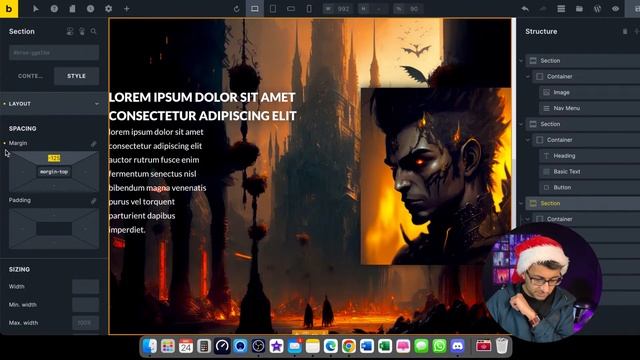Open Microsoft Edge from the dock

(x=331, y=346)
